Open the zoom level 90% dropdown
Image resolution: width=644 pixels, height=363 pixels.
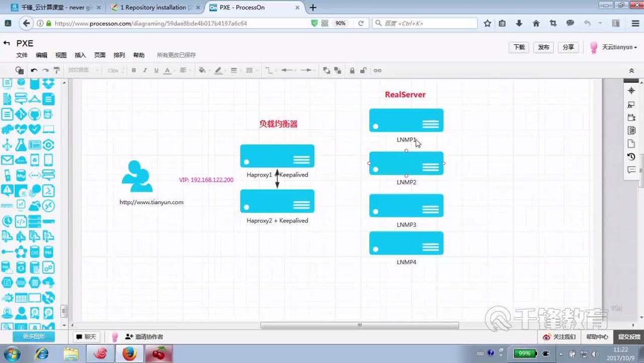tap(340, 23)
